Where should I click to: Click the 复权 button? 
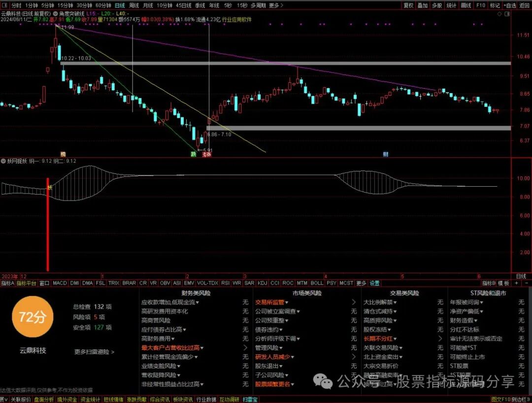click(x=408, y=5)
